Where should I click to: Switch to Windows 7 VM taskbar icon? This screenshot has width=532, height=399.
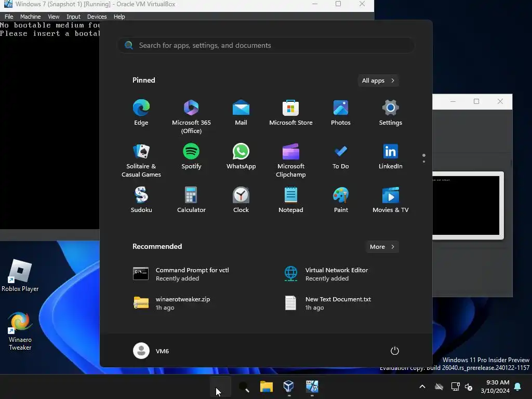pyautogui.click(x=312, y=387)
